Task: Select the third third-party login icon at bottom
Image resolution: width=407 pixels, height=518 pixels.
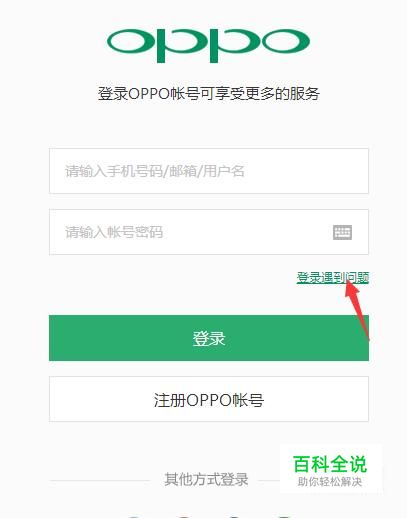Action: [234, 516]
